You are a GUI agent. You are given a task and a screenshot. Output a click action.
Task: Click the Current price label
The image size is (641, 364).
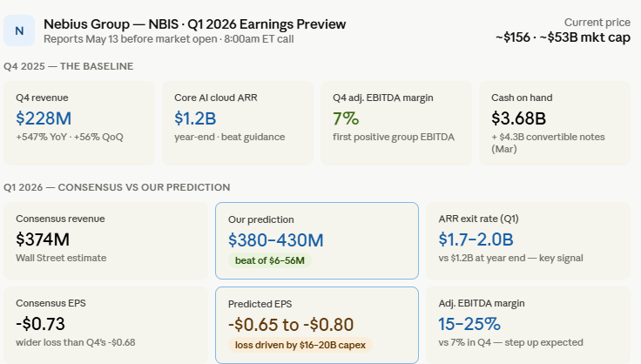tap(597, 22)
